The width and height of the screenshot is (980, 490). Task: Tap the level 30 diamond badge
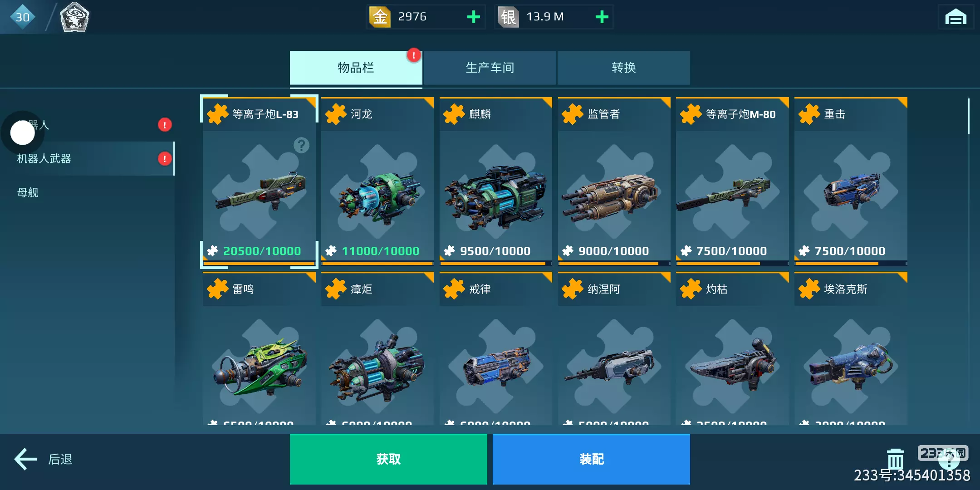point(22,17)
